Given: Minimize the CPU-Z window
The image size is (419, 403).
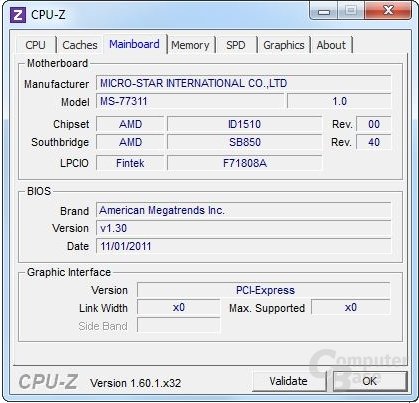Looking at the screenshot, I should [323, 11].
